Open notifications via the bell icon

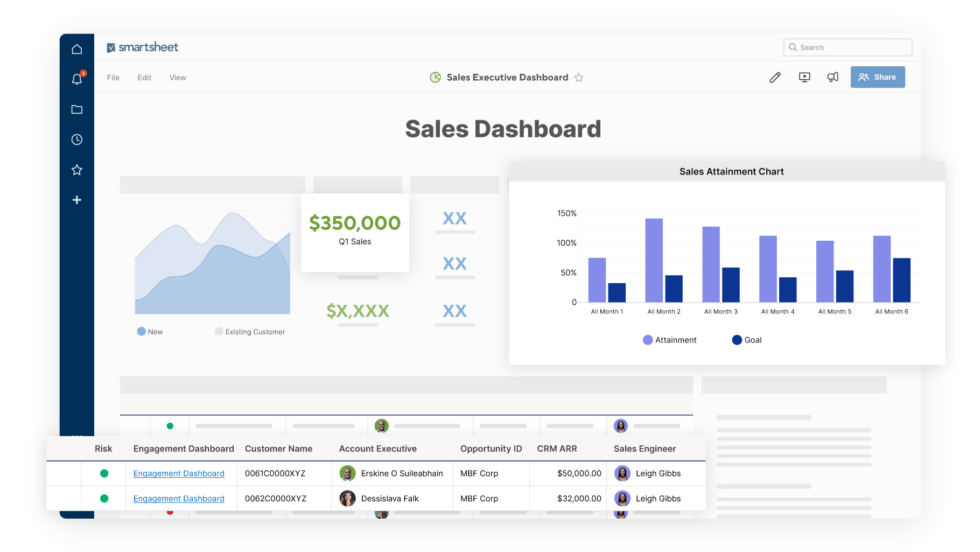77,79
